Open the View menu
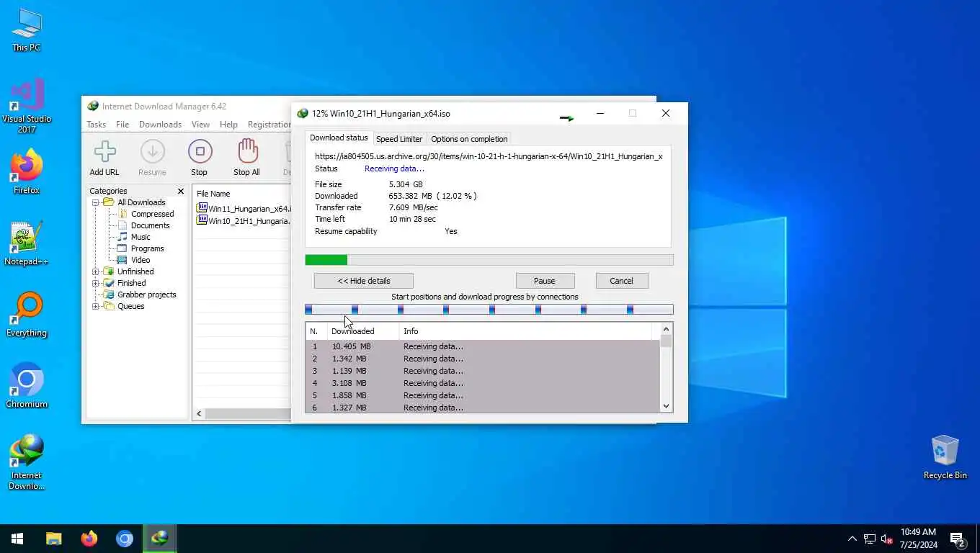The height and width of the screenshot is (553, 980). click(x=200, y=125)
